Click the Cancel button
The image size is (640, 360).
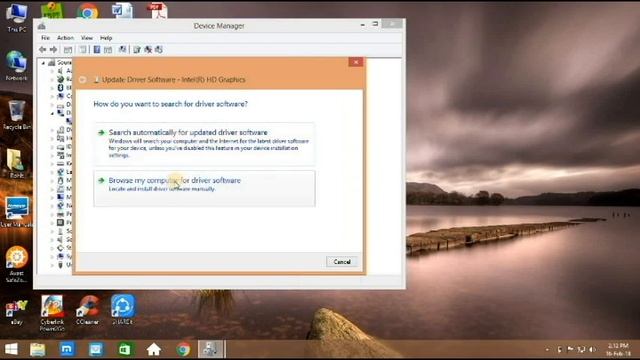pos(342,262)
